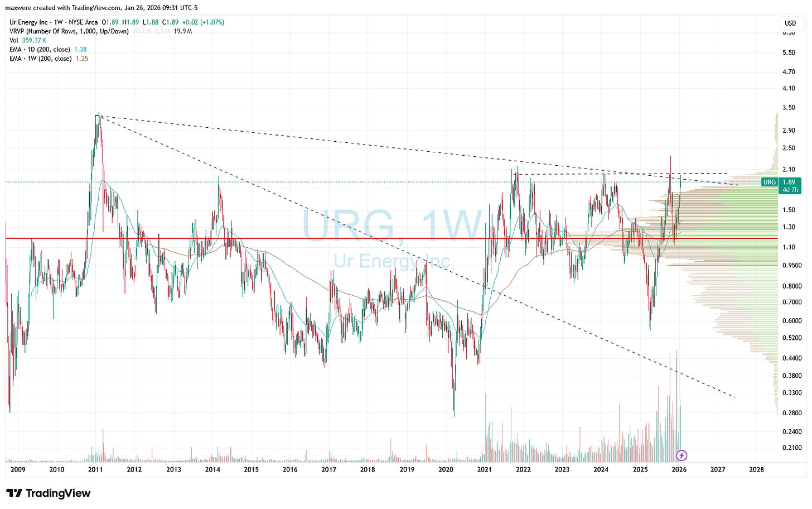This screenshot has height=509, width=812.
Task: Click the 2.10 price axis label
Action: pyautogui.click(x=789, y=169)
